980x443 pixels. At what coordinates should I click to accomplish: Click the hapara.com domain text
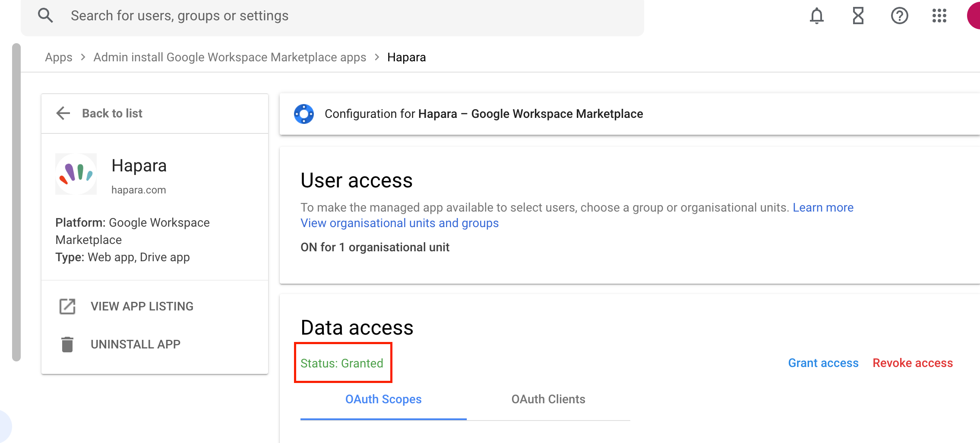[139, 190]
